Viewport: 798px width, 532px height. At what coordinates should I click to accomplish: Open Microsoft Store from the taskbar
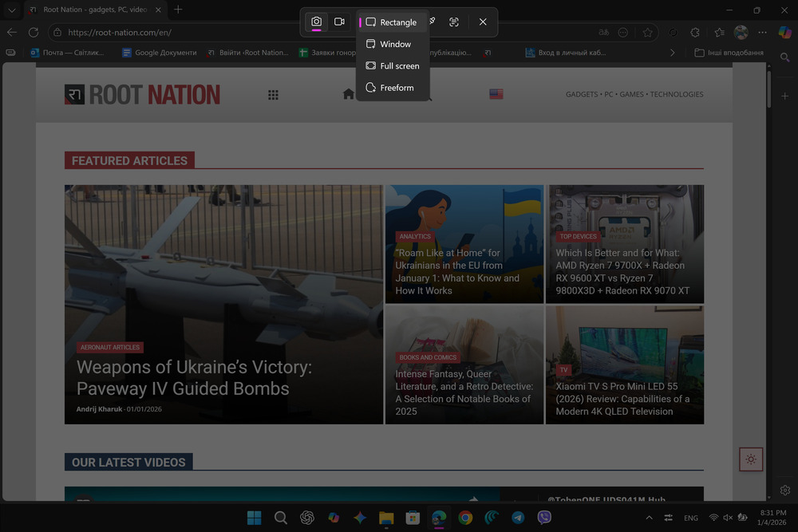413,518
